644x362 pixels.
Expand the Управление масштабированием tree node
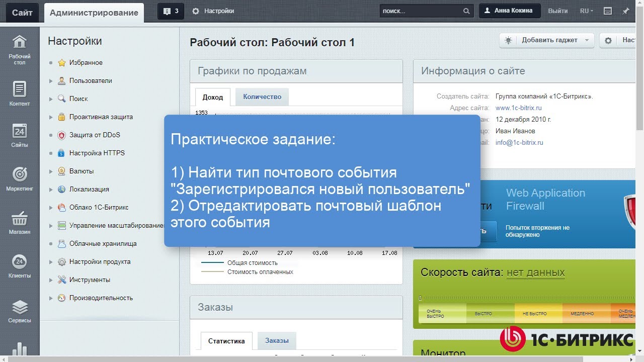(x=51, y=226)
